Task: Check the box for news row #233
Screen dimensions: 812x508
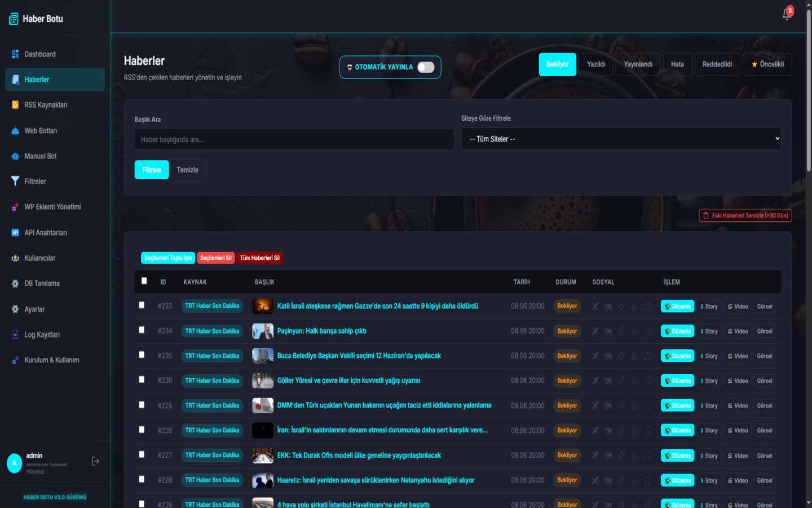Action: coord(142,305)
